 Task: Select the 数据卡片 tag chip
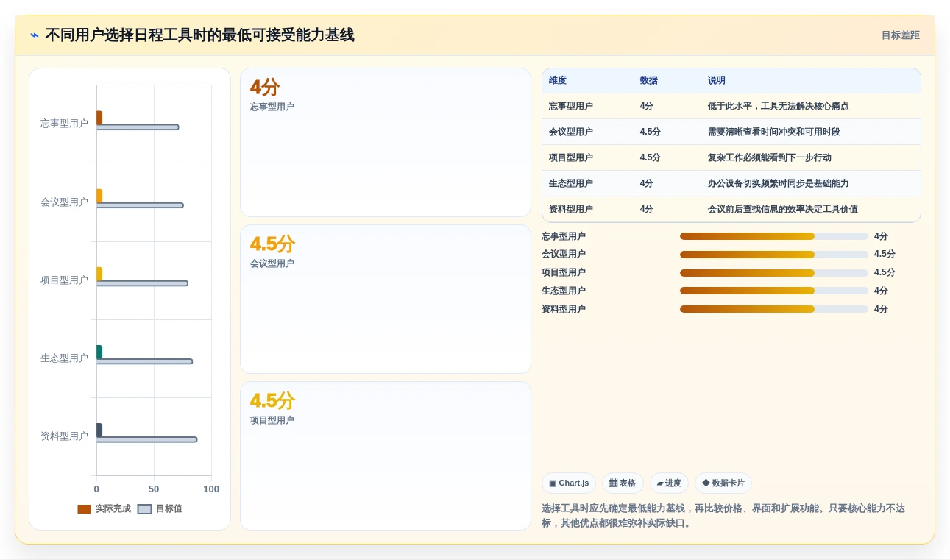723,483
